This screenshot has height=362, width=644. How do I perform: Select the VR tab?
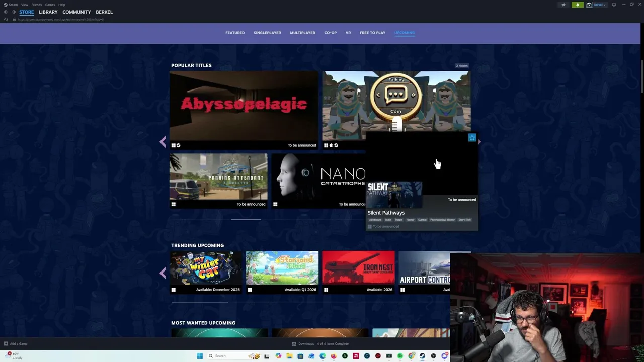point(348,33)
